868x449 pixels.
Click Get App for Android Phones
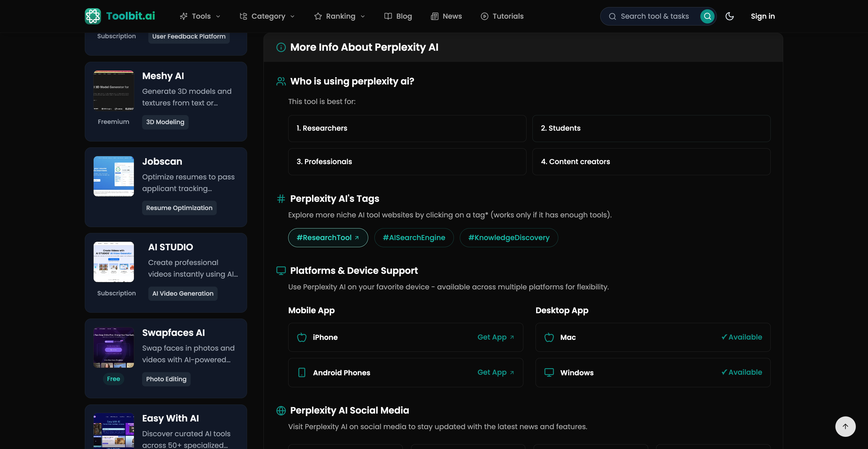[x=495, y=372]
